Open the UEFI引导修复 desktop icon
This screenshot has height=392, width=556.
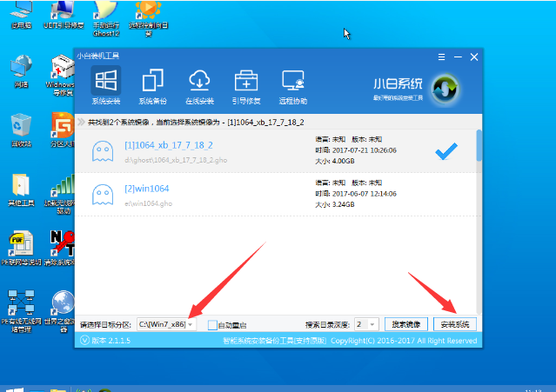click(64, 15)
